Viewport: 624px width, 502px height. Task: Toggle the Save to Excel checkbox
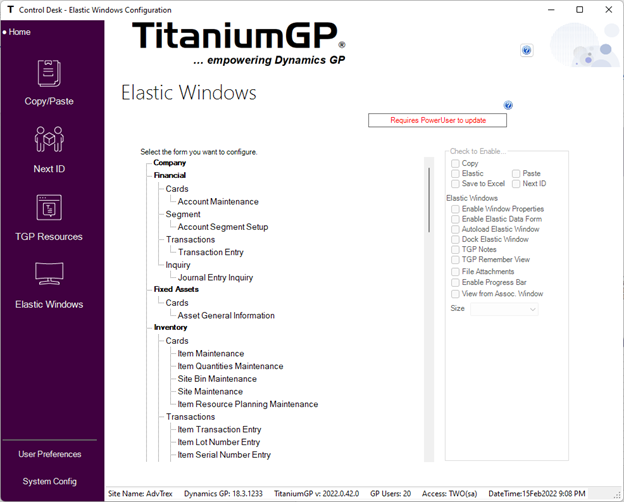coord(455,184)
